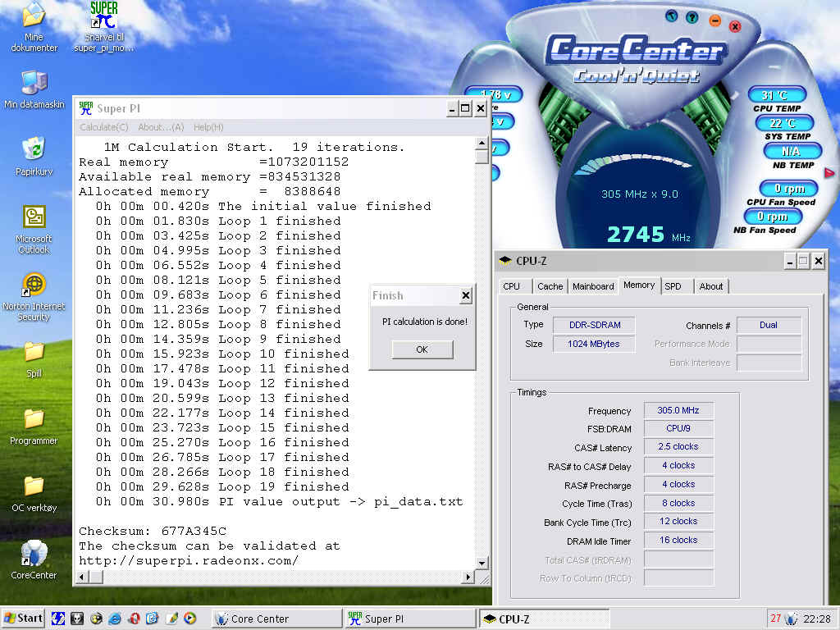Click the superpi.radeonx.com URL text
Image resolution: width=840 pixels, height=630 pixels.
pyautogui.click(x=189, y=561)
